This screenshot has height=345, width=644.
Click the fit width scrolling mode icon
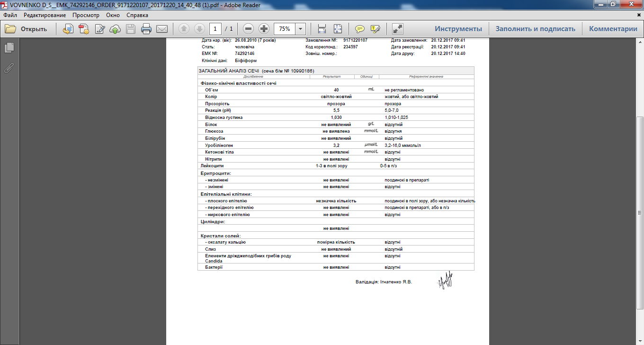tap(322, 29)
